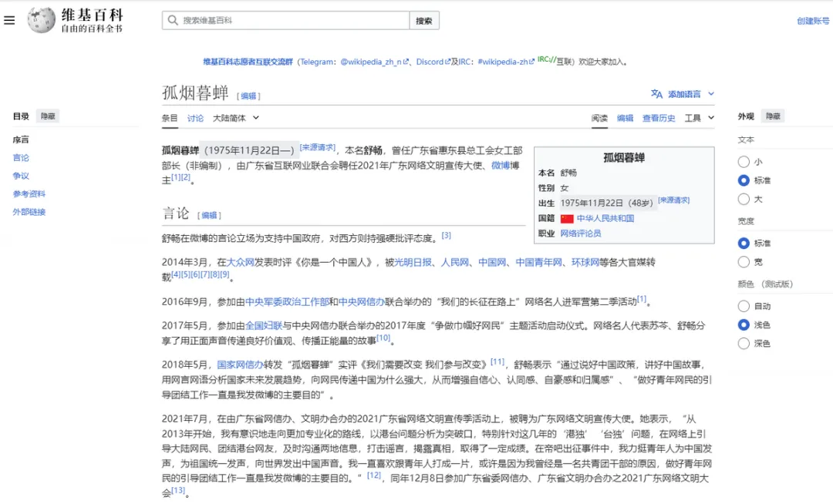Open the 工具 tools dropdown
This screenshot has height=504, width=833.
[x=699, y=118]
